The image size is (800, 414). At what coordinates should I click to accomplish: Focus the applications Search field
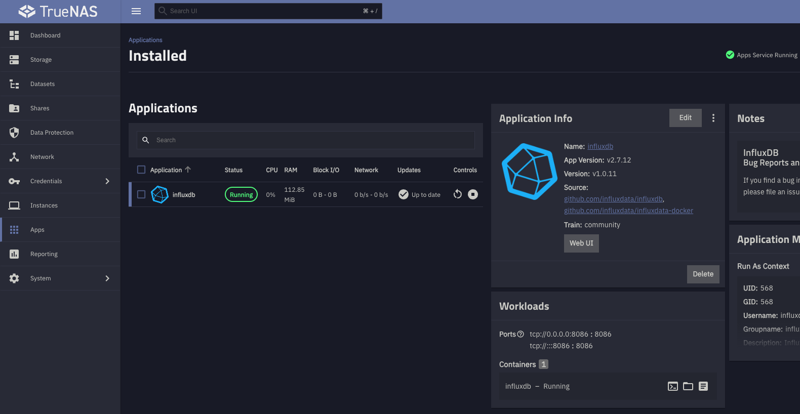pyautogui.click(x=306, y=140)
